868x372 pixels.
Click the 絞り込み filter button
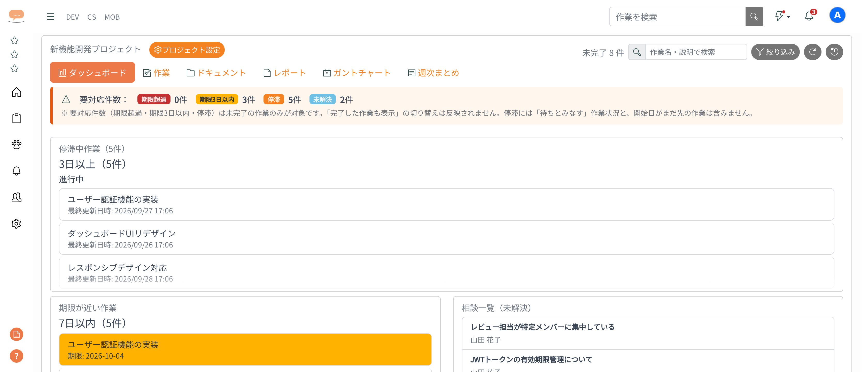coord(775,52)
